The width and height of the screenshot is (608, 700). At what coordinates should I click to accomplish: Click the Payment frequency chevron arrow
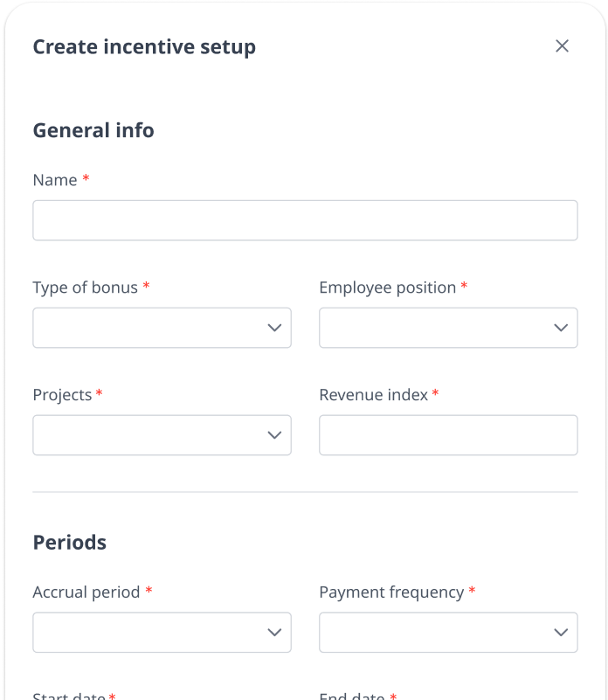tap(561, 632)
